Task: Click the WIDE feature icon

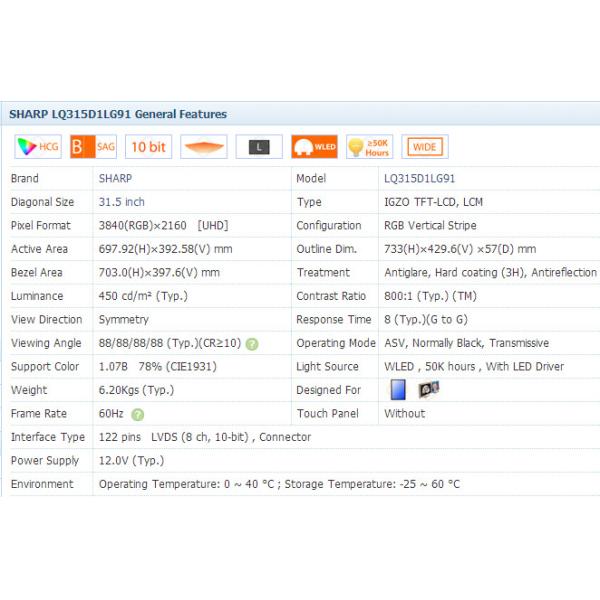Action: [x=425, y=147]
